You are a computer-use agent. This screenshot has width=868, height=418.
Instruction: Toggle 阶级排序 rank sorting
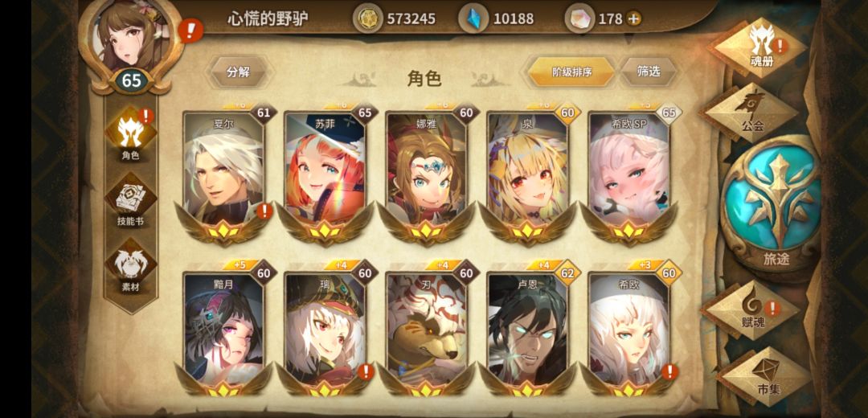pos(571,72)
